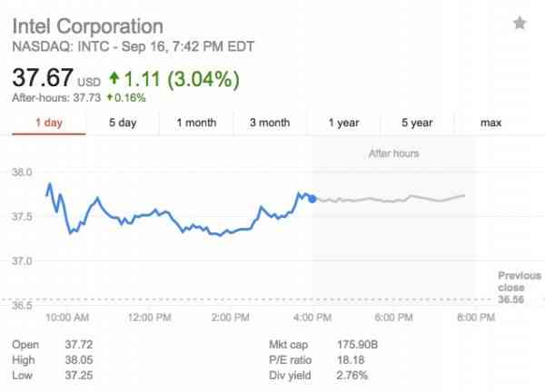Image resolution: width=545 pixels, height=392 pixels.
Task: Switch chart to 1 year view
Action: pyautogui.click(x=343, y=123)
